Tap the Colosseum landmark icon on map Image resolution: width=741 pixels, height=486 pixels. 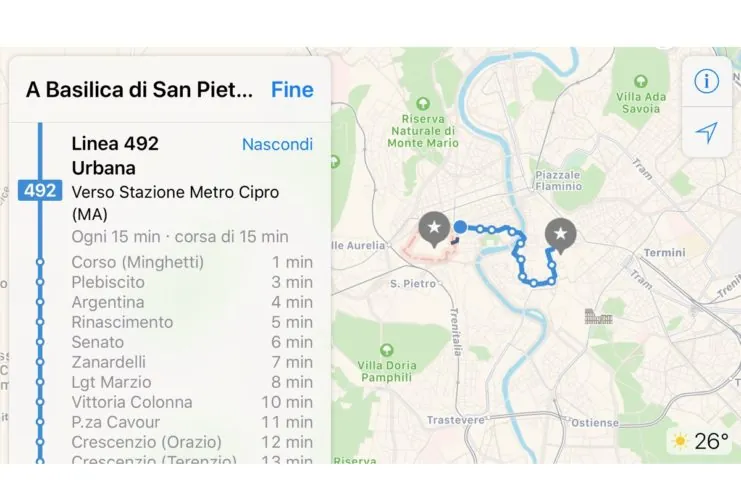(598, 317)
